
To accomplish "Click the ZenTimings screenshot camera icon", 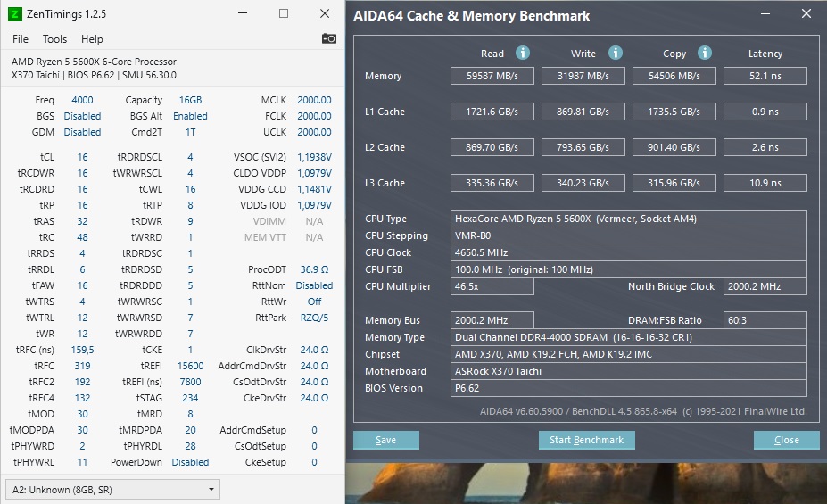I will pyautogui.click(x=328, y=38).
